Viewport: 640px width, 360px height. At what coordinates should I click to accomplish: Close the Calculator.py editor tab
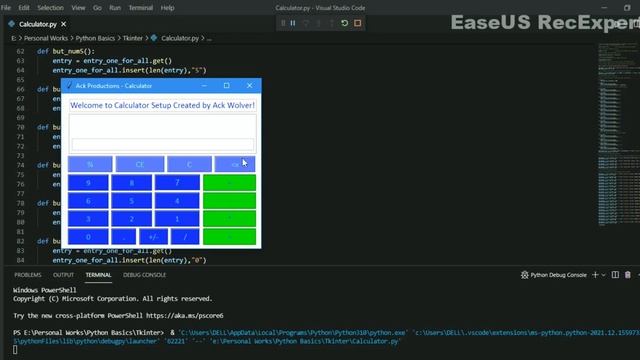pos(64,24)
